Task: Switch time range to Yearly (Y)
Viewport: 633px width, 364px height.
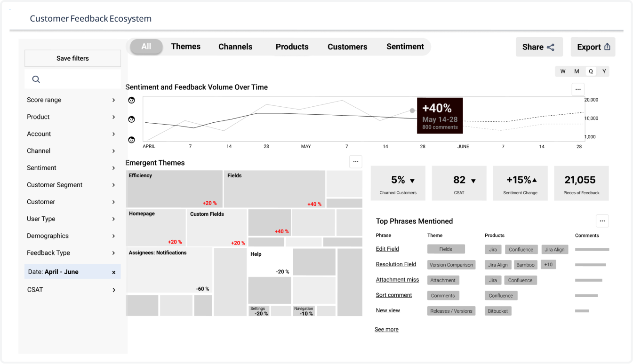Action: (x=604, y=71)
